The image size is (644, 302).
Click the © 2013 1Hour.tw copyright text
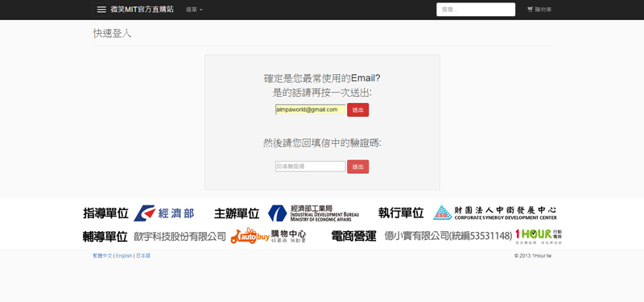tap(533, 255)
